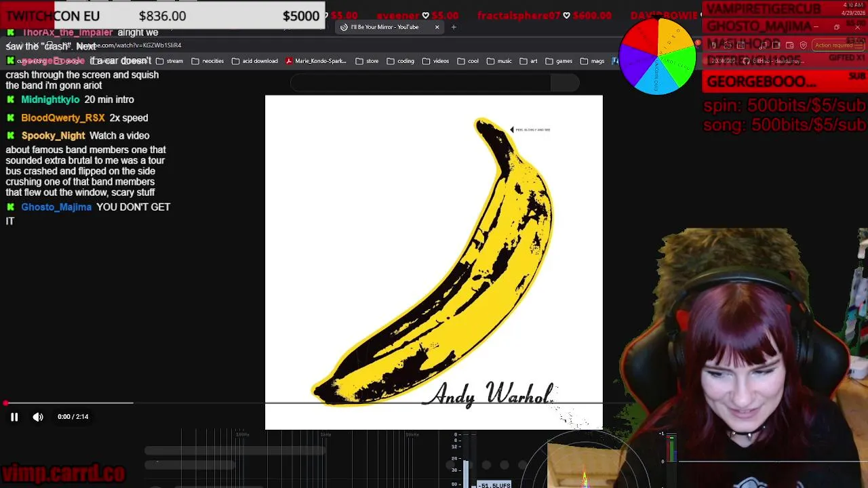Open the coding bookmarks folder
The height and width of the screenshot is (488, 868).
point(400,61)
